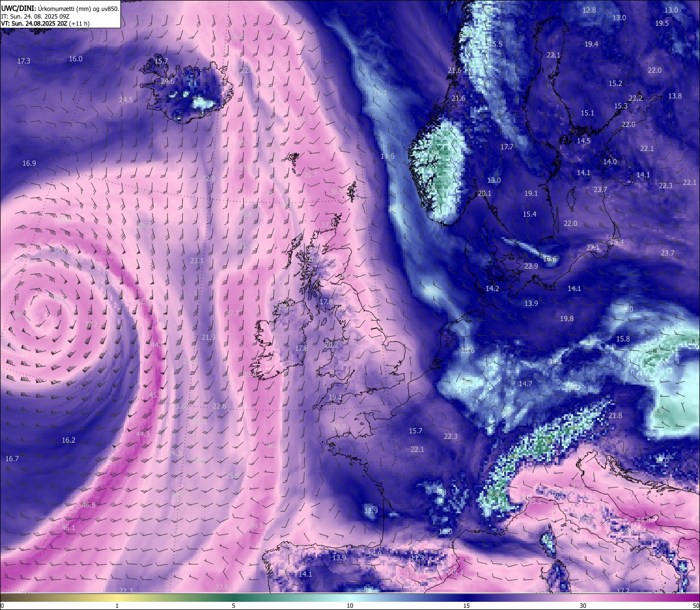This screenshot has height=610, width=700.
Task: Click the 15.4 value label
Action: [x=529, y=214]
